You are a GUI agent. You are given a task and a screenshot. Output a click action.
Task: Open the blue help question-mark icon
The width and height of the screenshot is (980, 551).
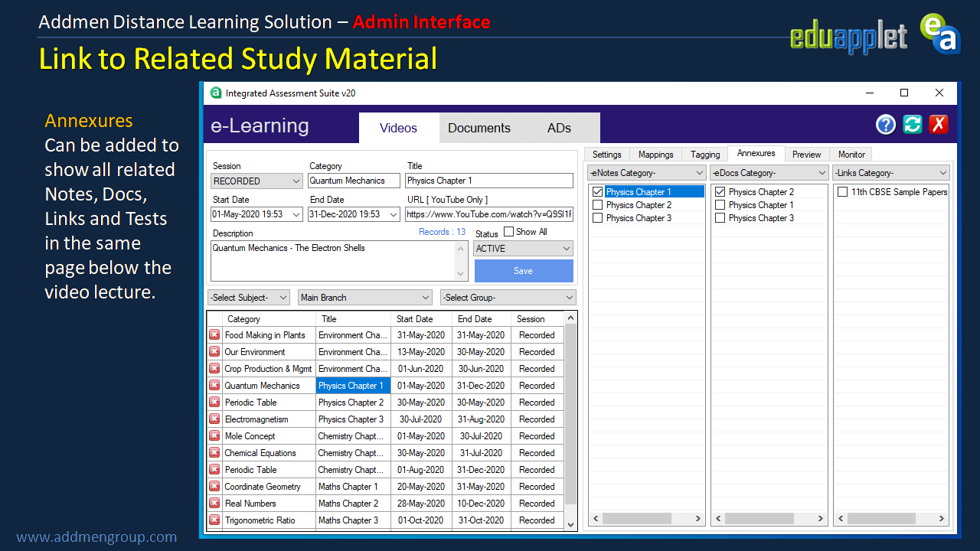click(x=886, y=125)
